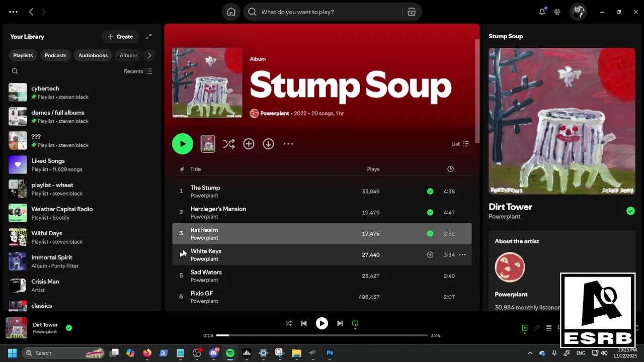Open the Friend Activity icon

click(x=557, y=12)
